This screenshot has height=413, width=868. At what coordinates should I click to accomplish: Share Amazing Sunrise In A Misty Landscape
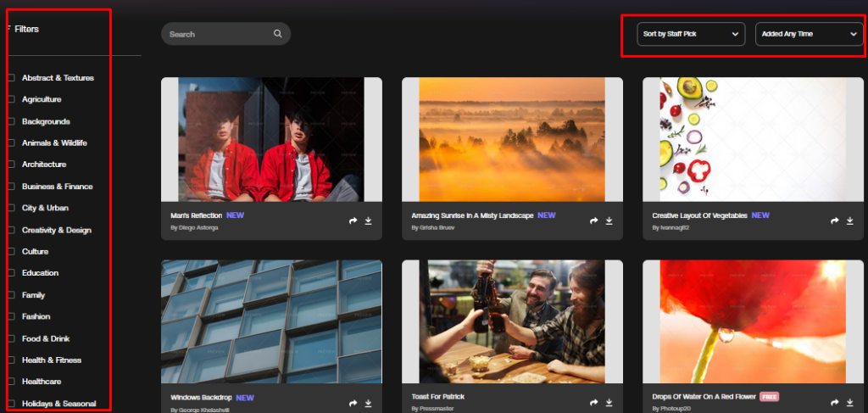click(x=594, y=220)
